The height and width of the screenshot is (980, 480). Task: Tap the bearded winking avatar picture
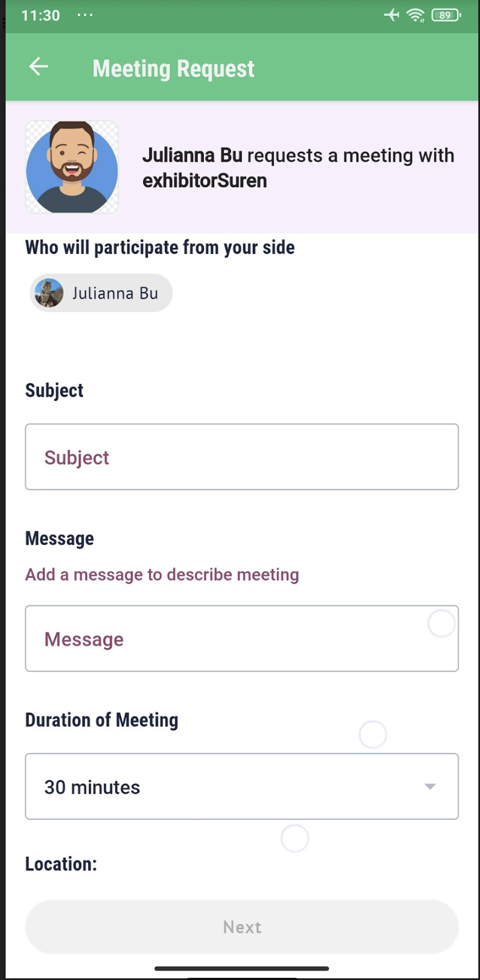[x=72, y=167]
